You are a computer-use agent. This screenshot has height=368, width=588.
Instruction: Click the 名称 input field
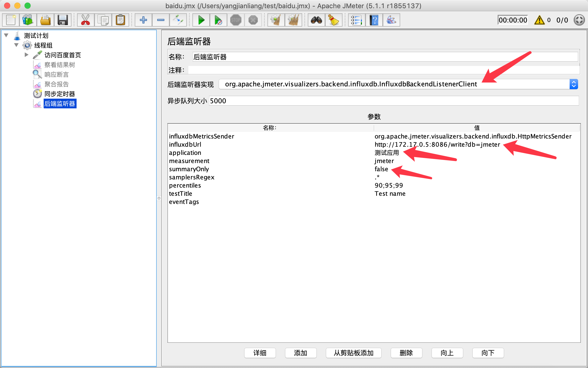[385, 57]
